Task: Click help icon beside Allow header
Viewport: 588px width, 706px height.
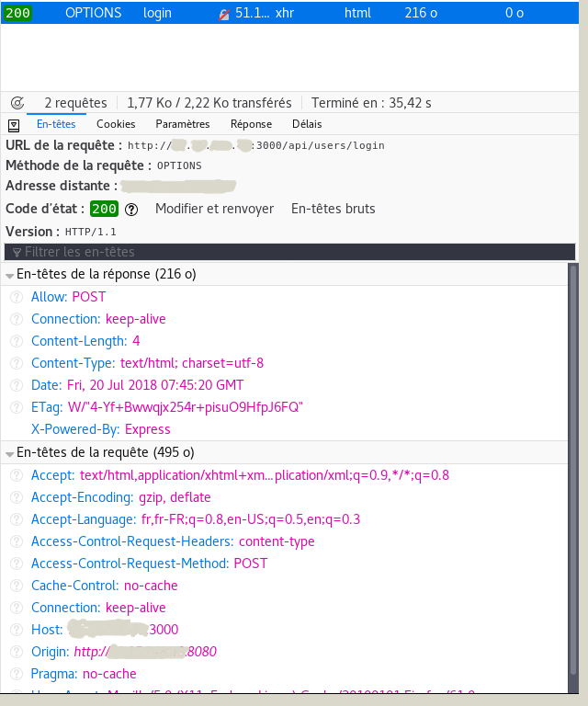Action: [17, 297]
